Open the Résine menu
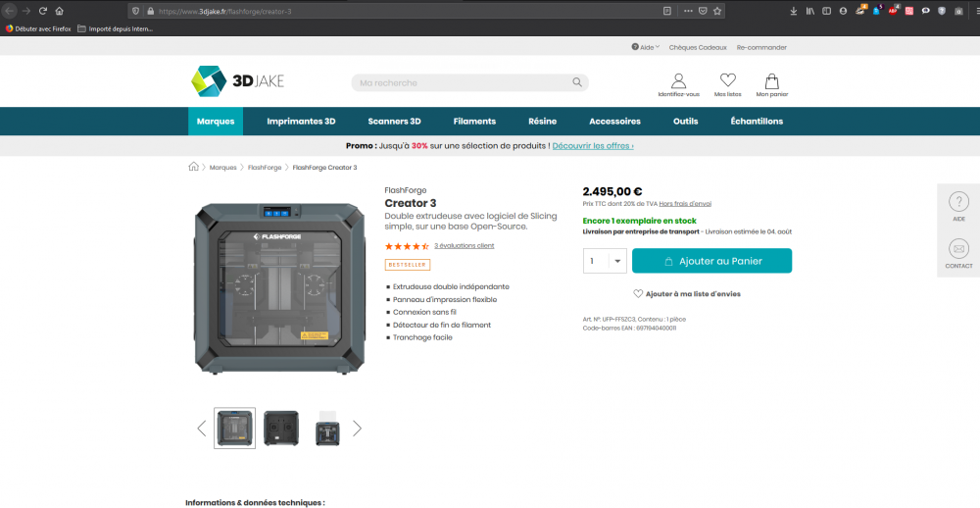The image size is (980, 508). 543,122
